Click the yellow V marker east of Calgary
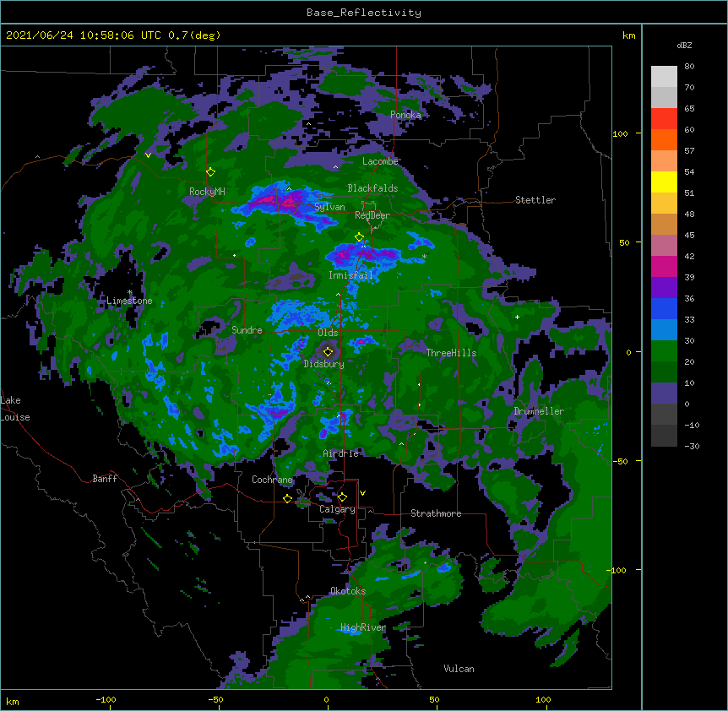728x711 pixels. point(362,493)
